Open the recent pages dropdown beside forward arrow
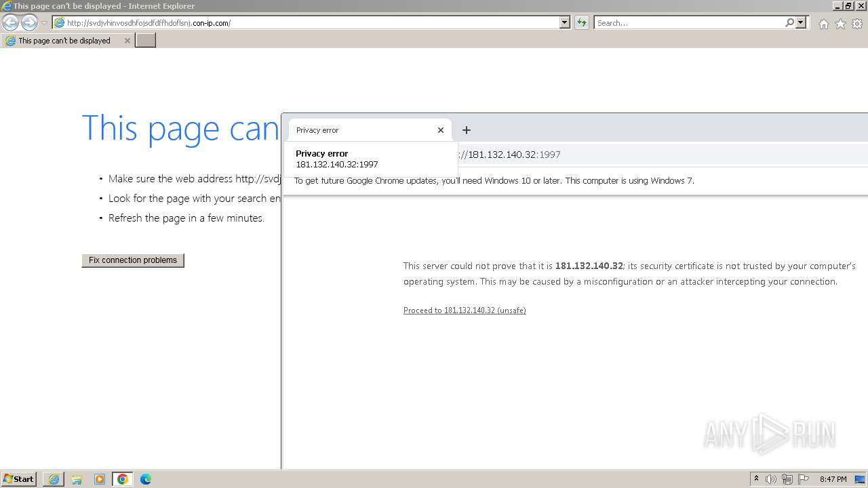 [44, 23]
